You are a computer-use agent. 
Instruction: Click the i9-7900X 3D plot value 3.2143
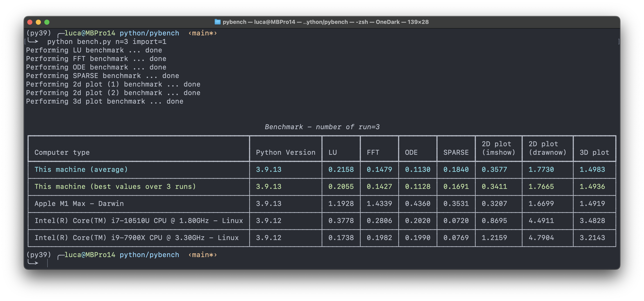592,237
